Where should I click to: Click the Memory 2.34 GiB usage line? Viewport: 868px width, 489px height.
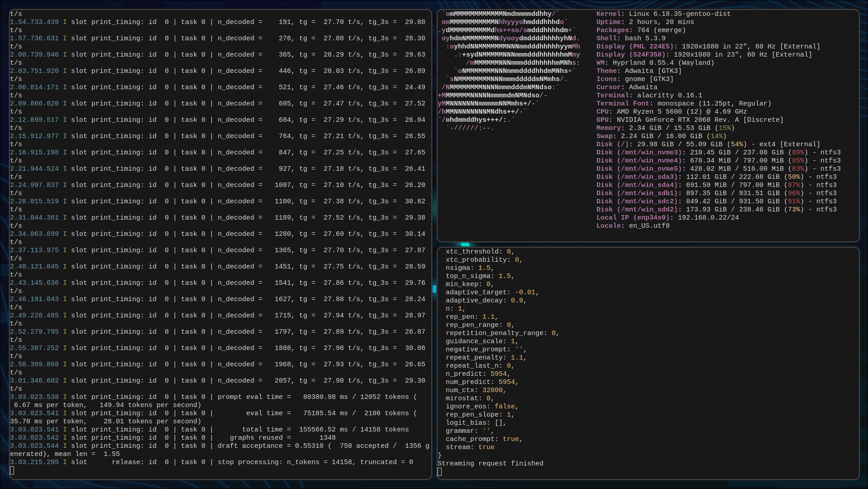tap(666, 128)
